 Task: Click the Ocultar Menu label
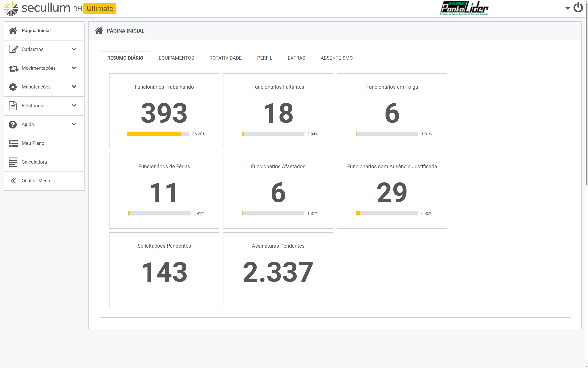pos(36,181)
